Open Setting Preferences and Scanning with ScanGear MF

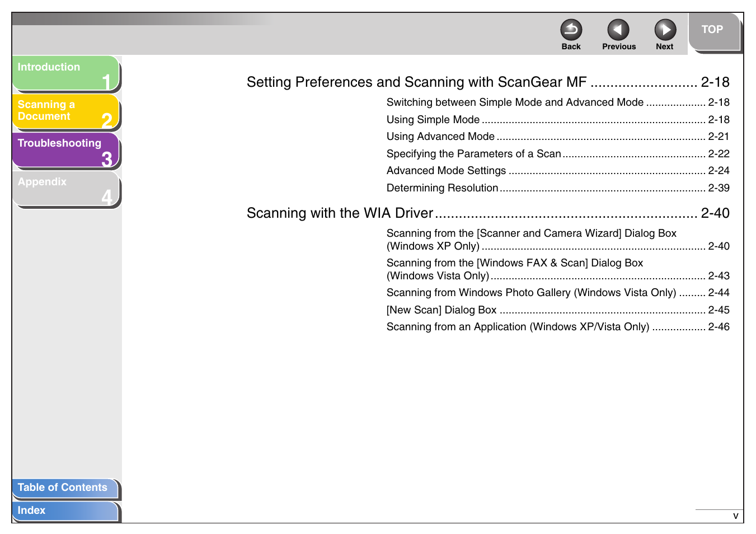tap(488, 82)
